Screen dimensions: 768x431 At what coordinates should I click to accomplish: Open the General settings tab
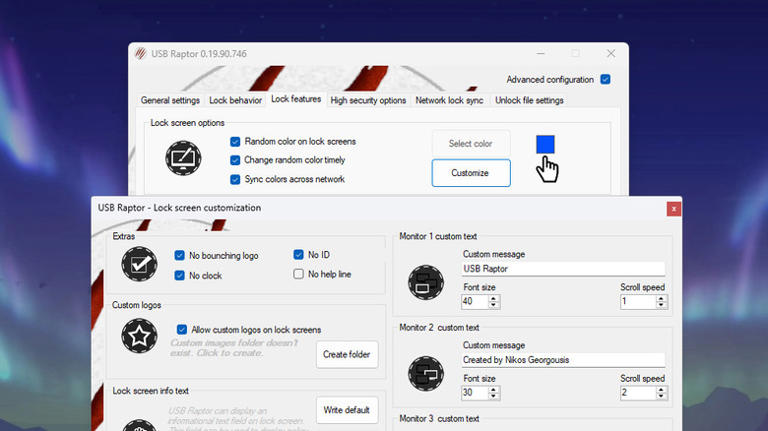click(x=170, y=100)
